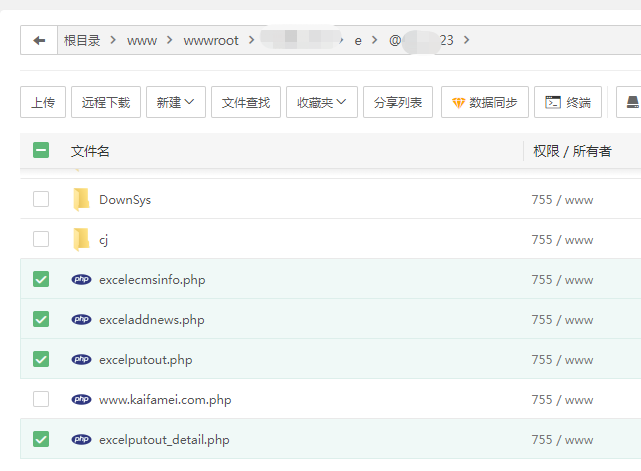Expand the 新建 dropdown
This screenshot has height=471, width=641.
coord(175,102)
